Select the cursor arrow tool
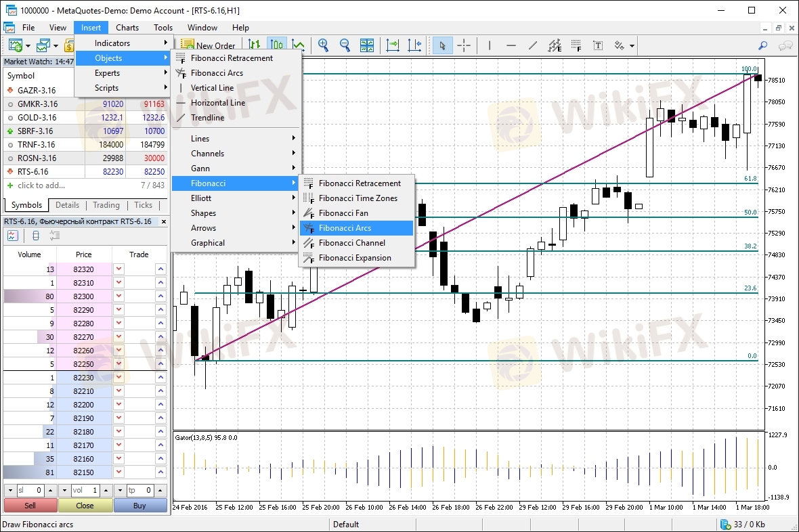799x532 pixels. coord(442,45)
